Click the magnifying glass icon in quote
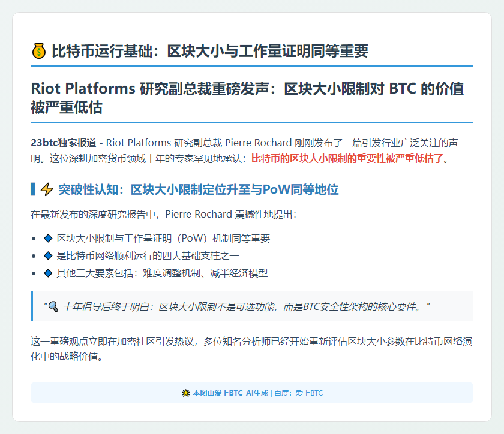The height and width of the screenshot is (434, 504). coord(53,306)
